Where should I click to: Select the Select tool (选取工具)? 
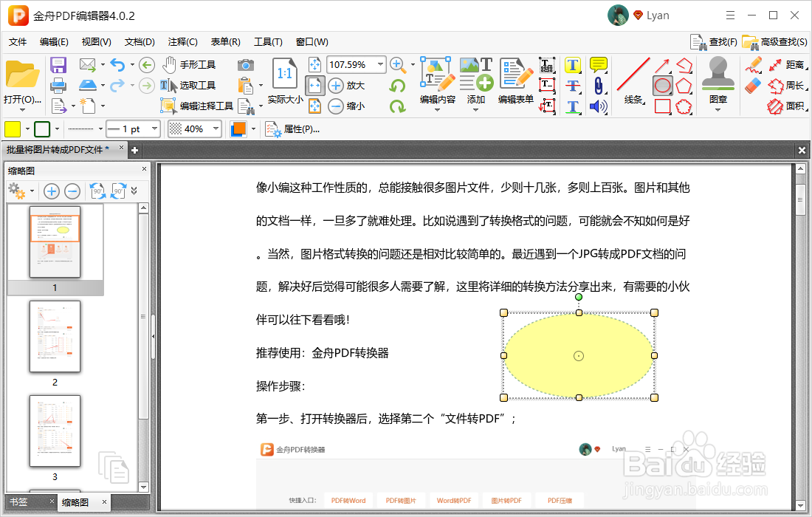point(187,86)
